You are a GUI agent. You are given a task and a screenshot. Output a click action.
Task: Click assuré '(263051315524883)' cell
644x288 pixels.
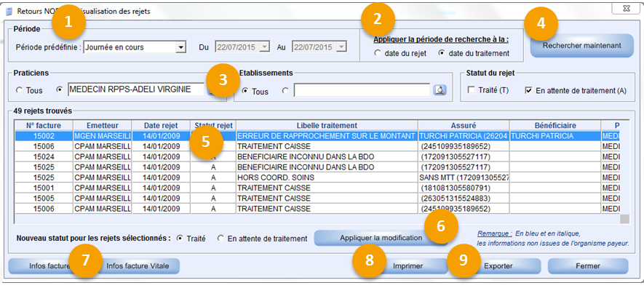point(464,198)
